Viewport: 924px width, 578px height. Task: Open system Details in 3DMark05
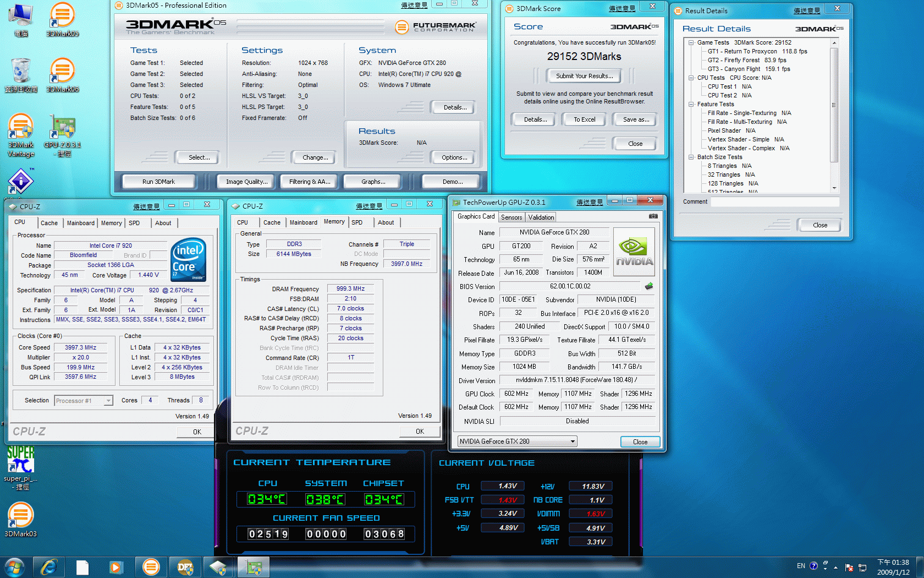click(455, 107)
